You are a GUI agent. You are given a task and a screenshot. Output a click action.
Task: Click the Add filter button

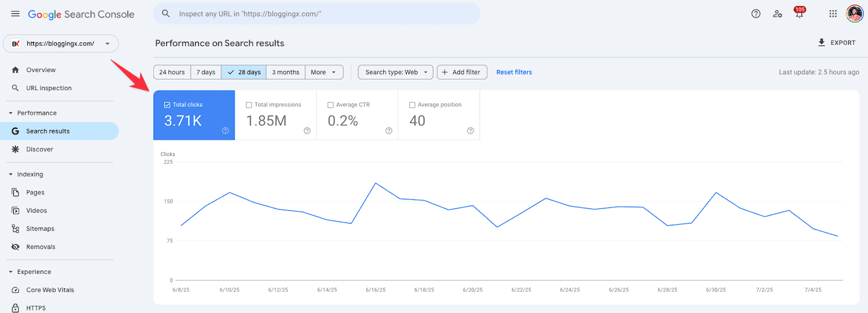click(462, 72)
